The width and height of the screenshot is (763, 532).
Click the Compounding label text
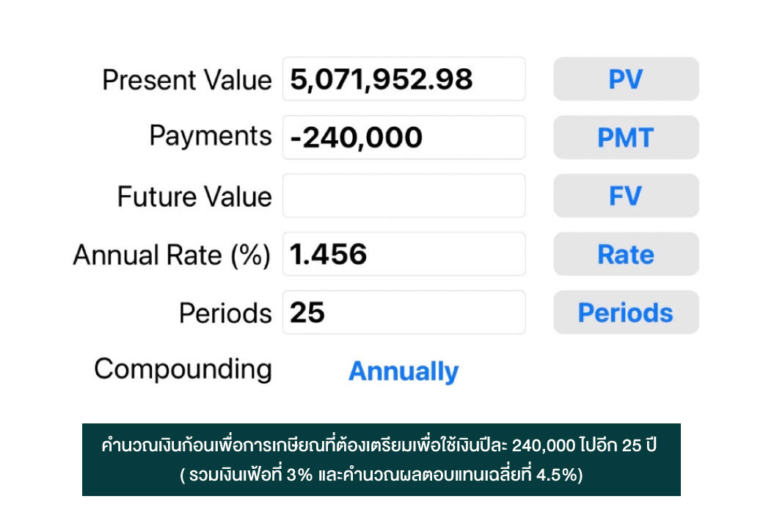(x=183, y=369)
